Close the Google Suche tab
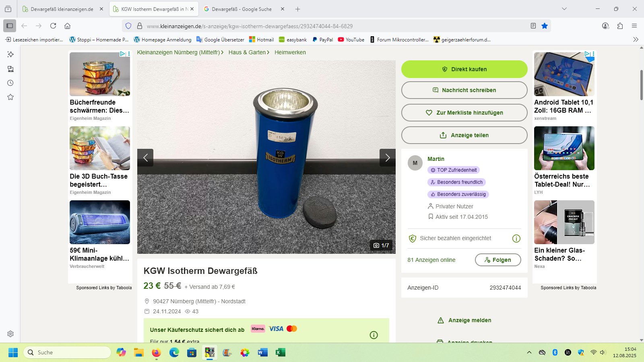The width and height of the screenshot is (644, 362). point(282,9)
